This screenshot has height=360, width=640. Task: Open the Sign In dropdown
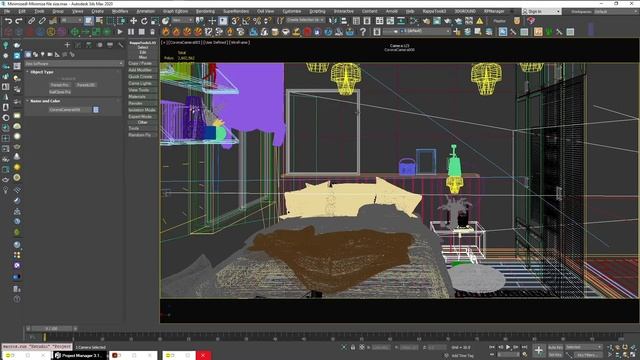click(541, 11)
